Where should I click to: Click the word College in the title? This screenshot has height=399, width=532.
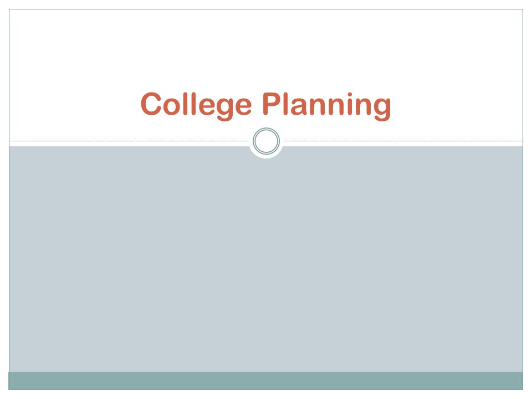pyautogui.click(x=196, y=105)
